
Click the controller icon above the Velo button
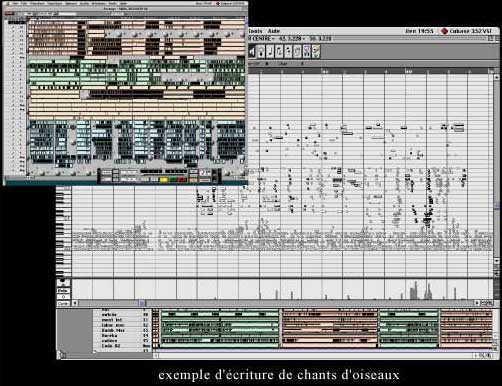pyautogui.click(x=63, y=283)
